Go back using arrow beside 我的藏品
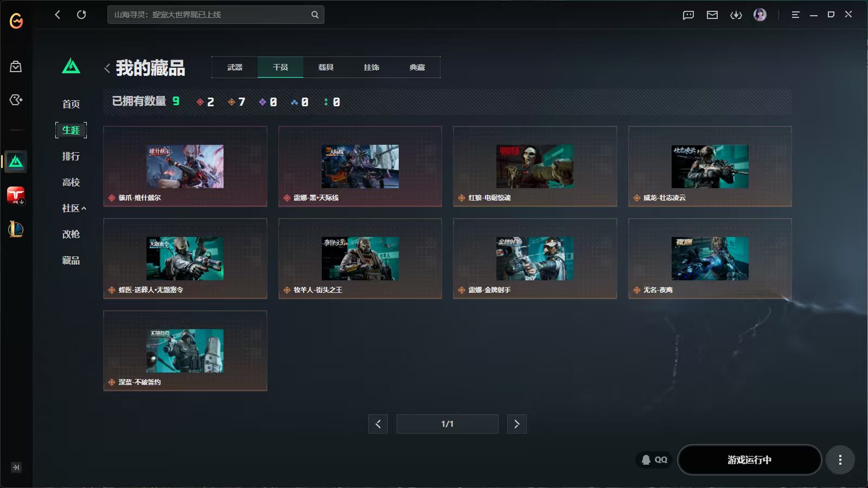This screenshot has width=868, height=488. [107, 68]
